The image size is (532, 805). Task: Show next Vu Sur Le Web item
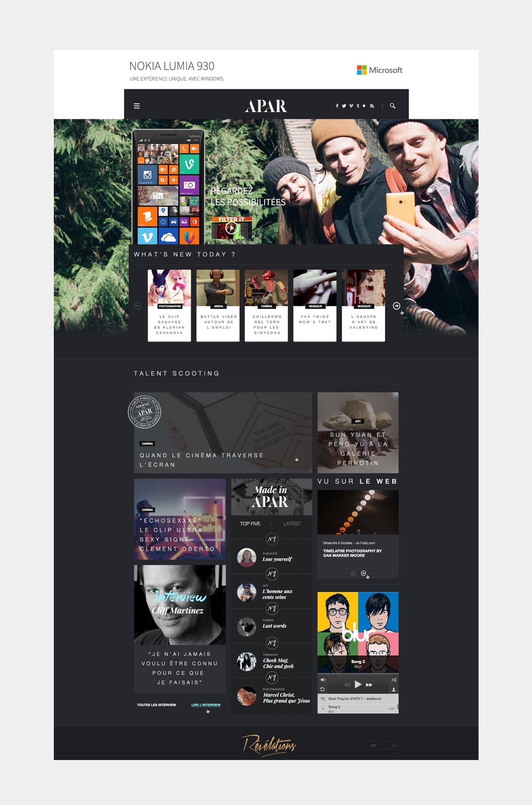point(363,573)
